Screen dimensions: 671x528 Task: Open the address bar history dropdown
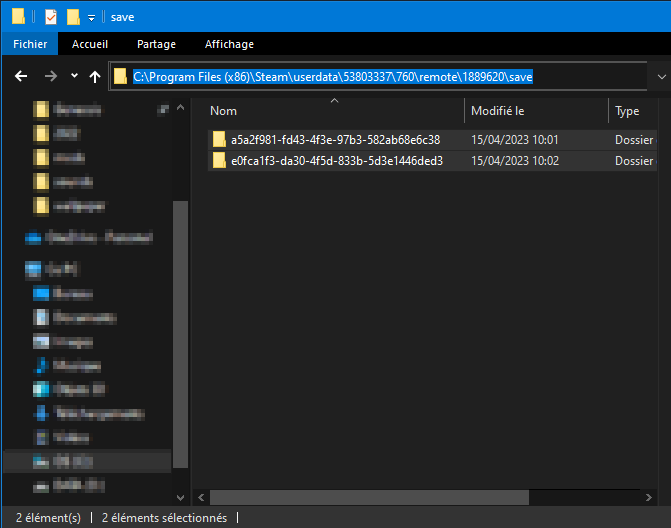[661, 76]
